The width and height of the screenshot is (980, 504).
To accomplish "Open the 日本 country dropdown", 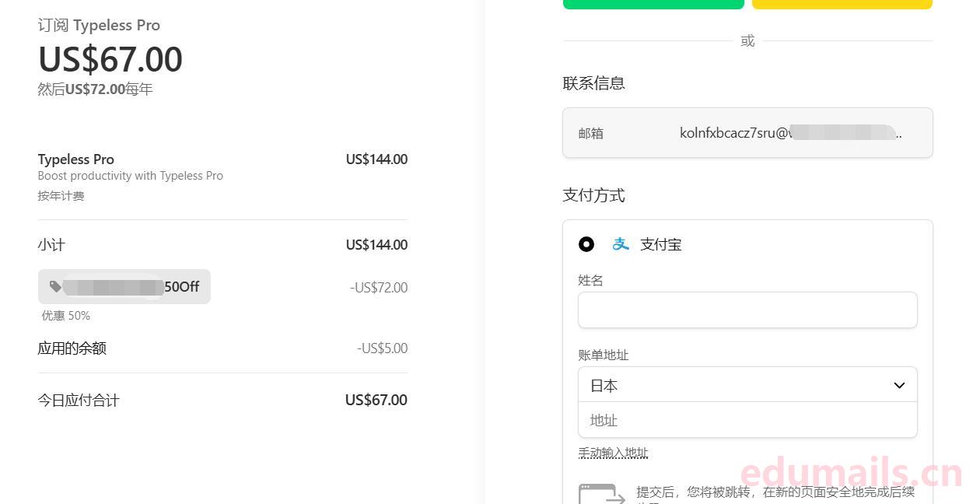I will click(747, 386).
